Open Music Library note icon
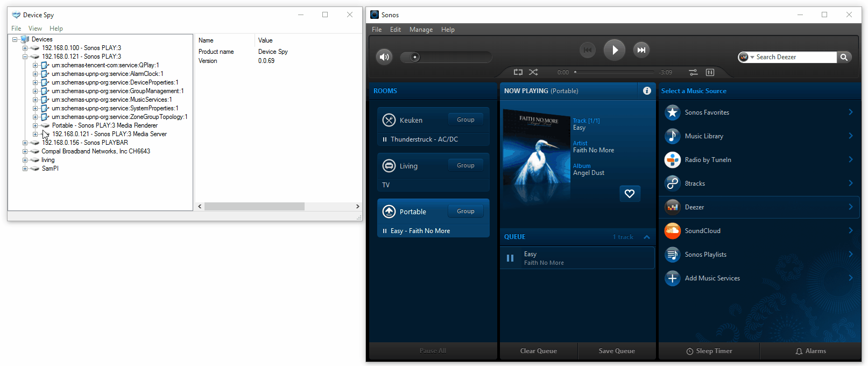Image resolution: width=868 pixels, height=366 pixels. pyautogui.click(x=673, y=136)
